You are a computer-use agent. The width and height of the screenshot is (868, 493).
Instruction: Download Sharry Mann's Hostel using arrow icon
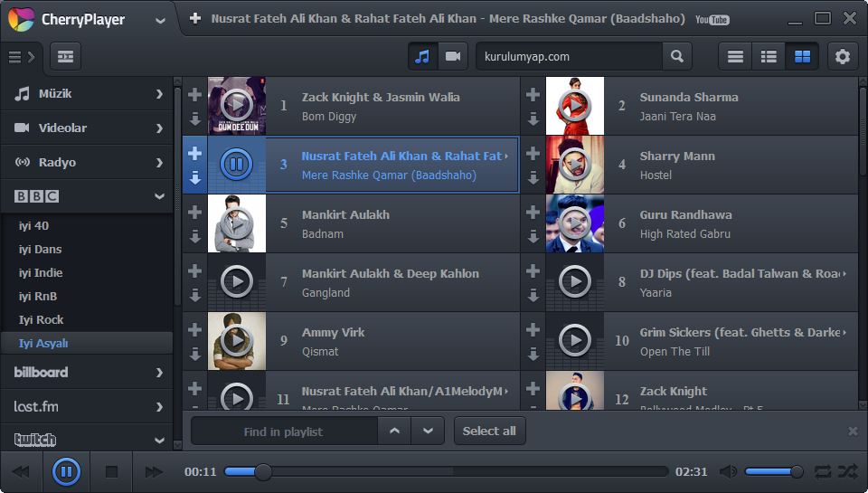pos(533,177)
